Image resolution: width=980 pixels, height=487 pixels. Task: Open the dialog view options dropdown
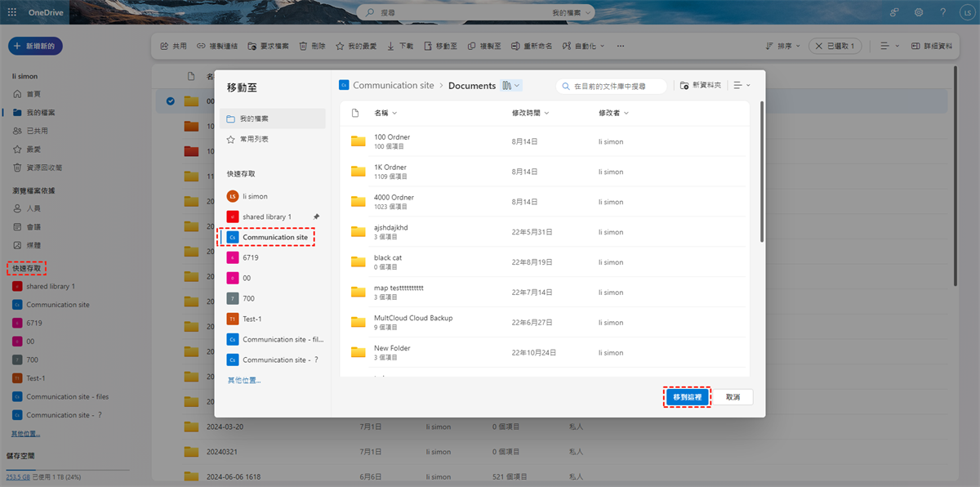(x=742, y=85)
